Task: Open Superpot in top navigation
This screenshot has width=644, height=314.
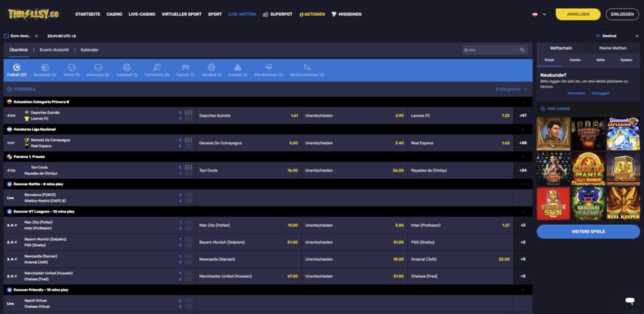Action: click(x=277, y=14)
